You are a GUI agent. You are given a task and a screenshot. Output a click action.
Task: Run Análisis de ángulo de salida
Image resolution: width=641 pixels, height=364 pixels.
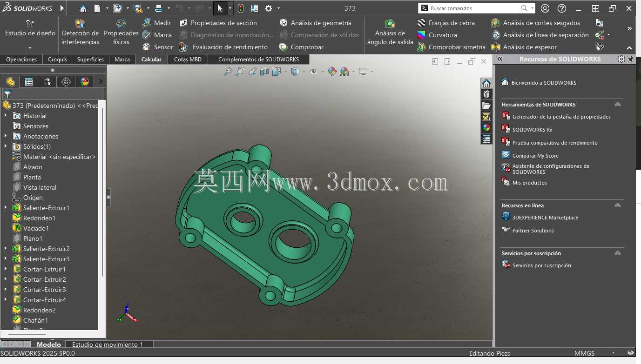point(390,32)
